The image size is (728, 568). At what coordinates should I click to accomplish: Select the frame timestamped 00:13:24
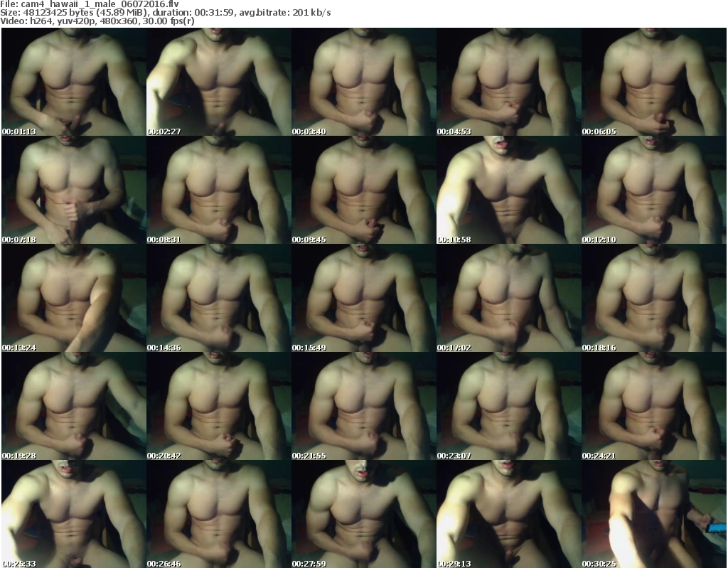pyautogui.click(x=73, y=299)
